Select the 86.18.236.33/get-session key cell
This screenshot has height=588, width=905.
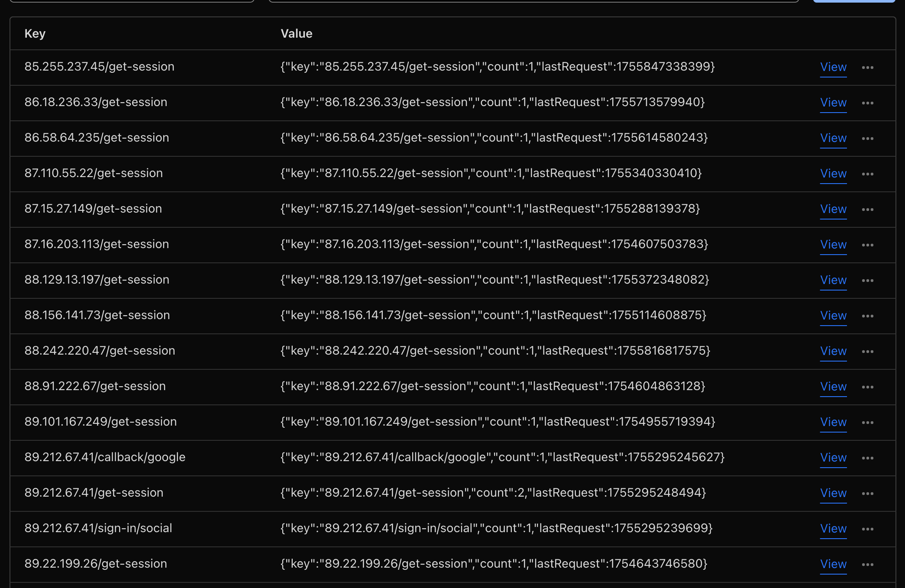pos(96,102)
